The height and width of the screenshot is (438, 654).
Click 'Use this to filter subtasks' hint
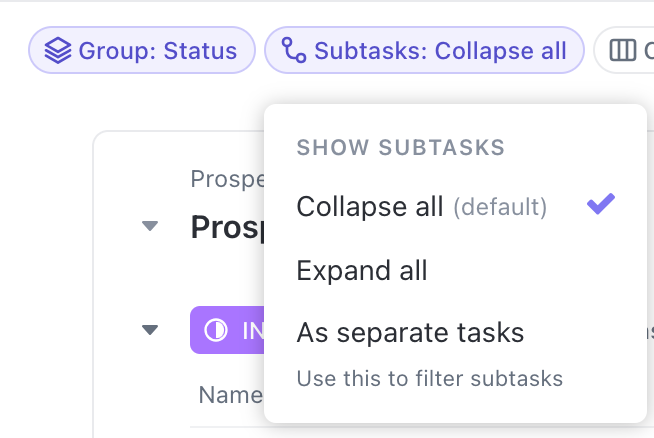[430, 379]
